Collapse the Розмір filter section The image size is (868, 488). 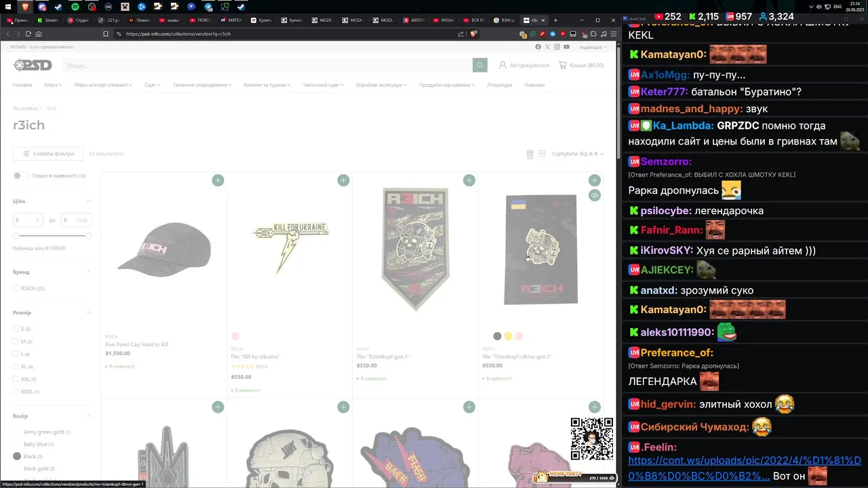pos(88,312)
